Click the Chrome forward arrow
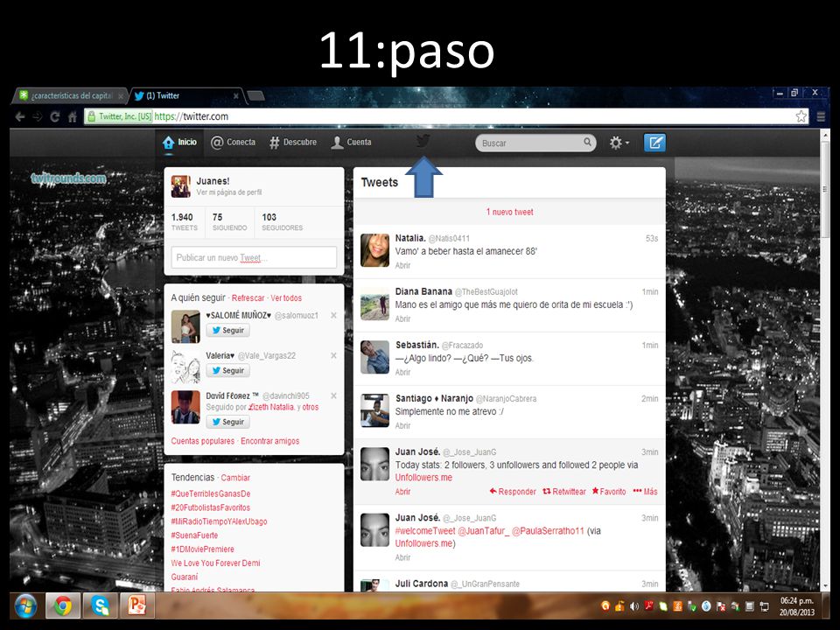840x630 pixels. coord(37,116)
